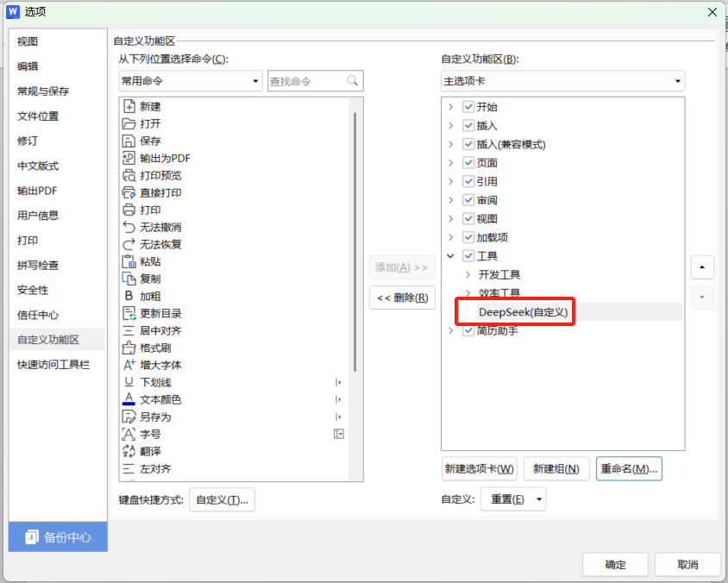Click the 无法恢复 redo icon
Viewport: 728px width, 583px height.
click(129, 244)
